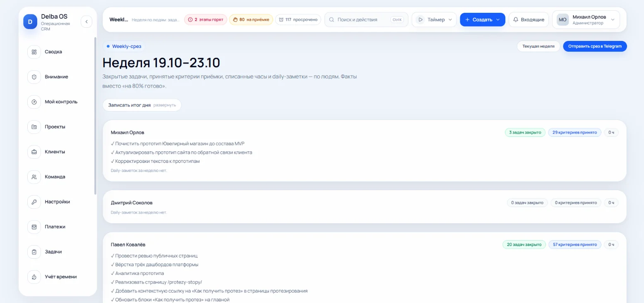
Task: Open the Сводка dashboard icon
Action: point(34,52)
